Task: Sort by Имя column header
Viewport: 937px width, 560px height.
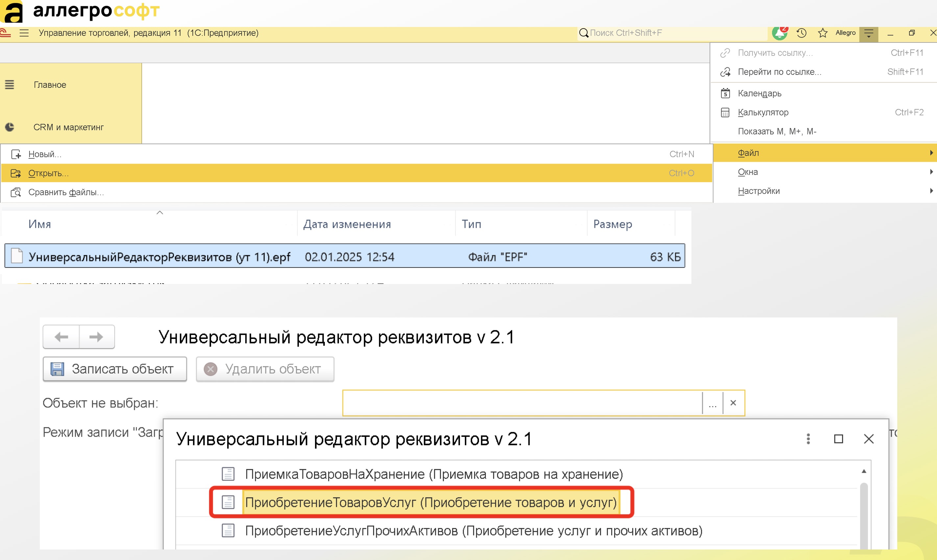Action: click(x=150, y=224)
